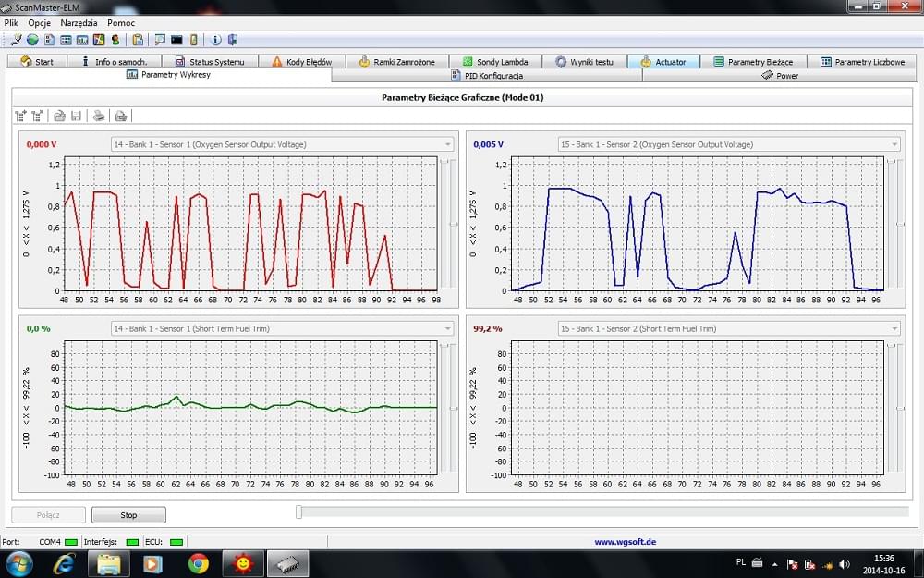Switch to the Parametry Bieżące tab
This screenshot has height=578, width=924.
[753, 61]
